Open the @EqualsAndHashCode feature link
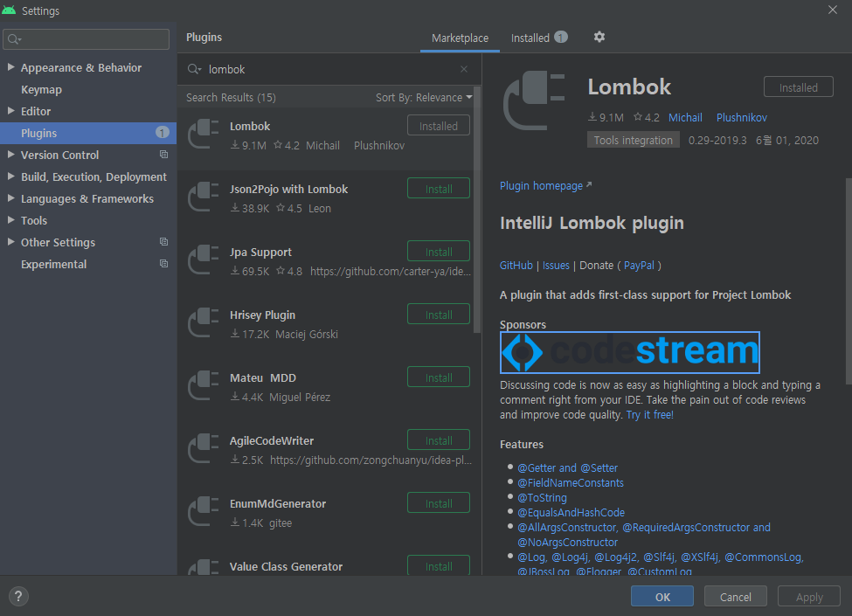This screenshot has width=852, height=616. (x=571, y=512)
